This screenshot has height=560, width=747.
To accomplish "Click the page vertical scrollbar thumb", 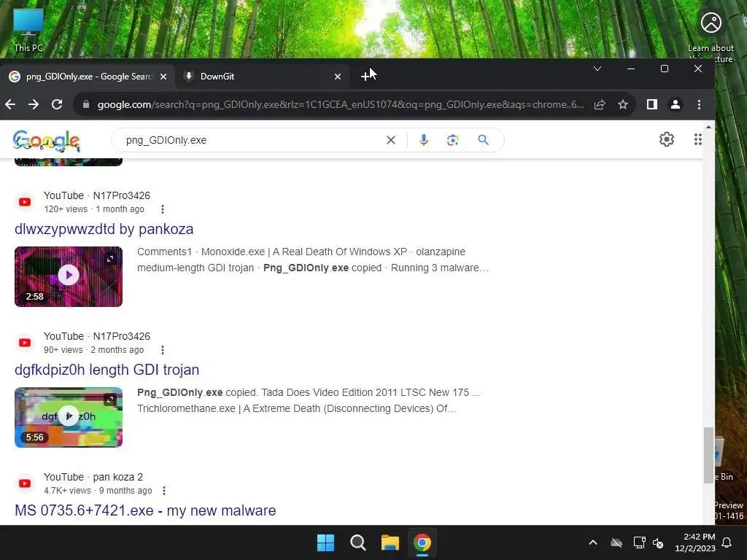I will point(708,455).
